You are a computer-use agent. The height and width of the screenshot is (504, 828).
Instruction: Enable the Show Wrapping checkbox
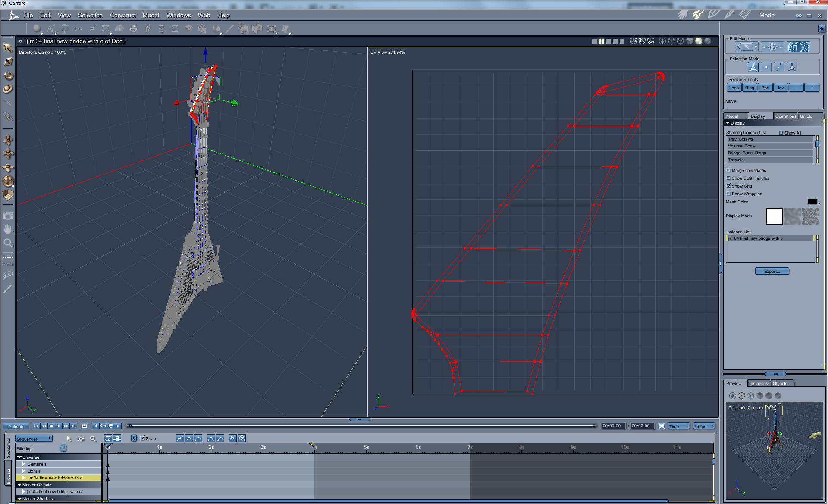coord(729,194)
